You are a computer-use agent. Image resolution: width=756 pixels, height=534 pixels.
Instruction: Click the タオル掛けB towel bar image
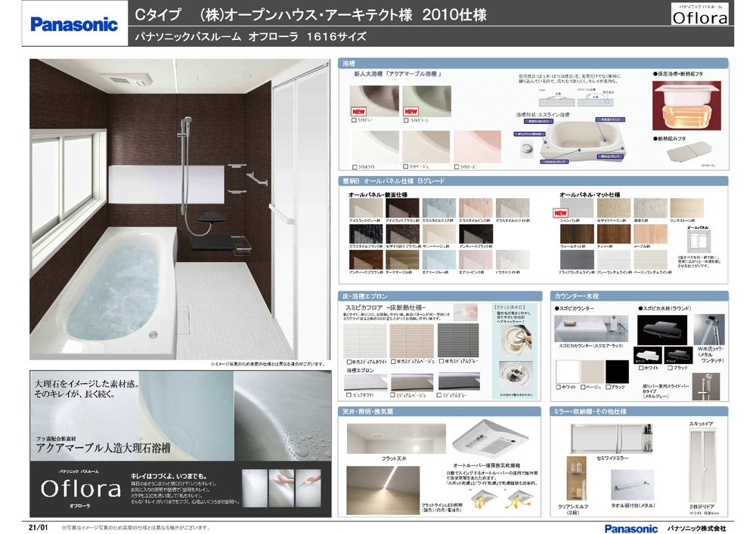pos(633,486)
